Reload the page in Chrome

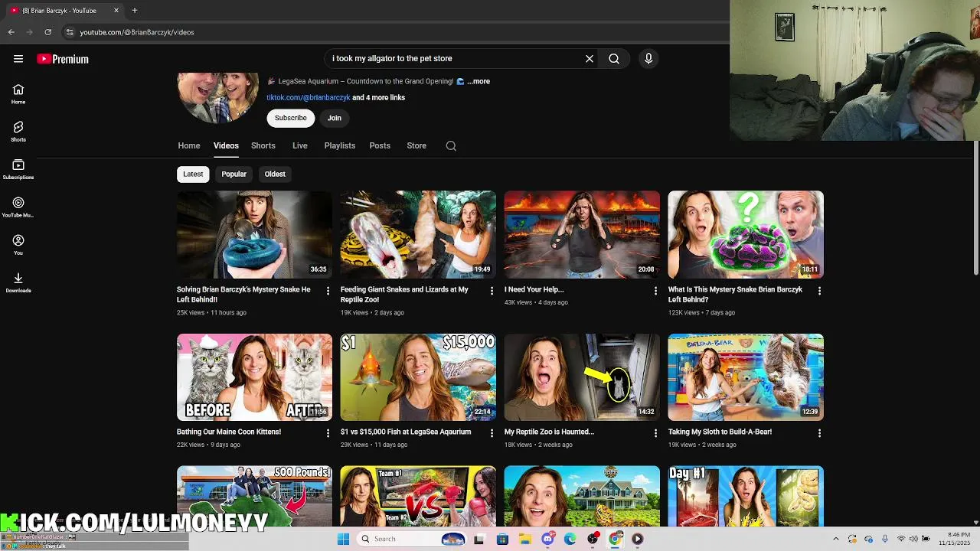coord(47,32)
